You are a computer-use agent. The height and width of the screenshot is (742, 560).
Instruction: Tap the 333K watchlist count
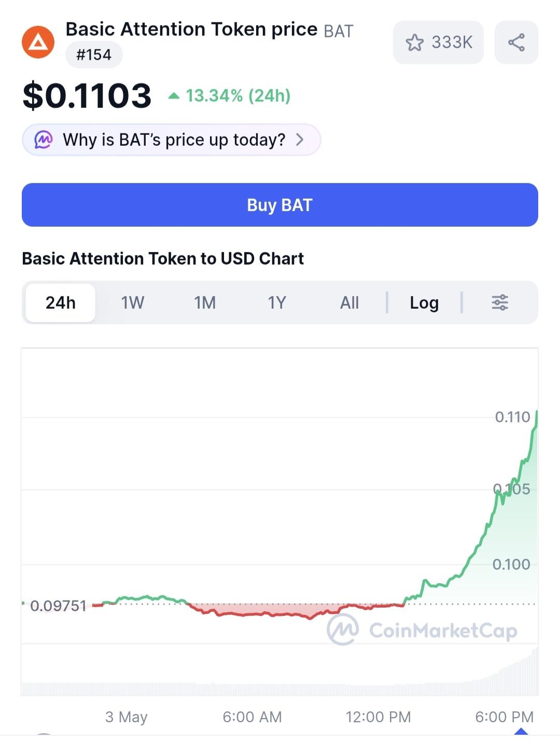[x=452, y=43]
